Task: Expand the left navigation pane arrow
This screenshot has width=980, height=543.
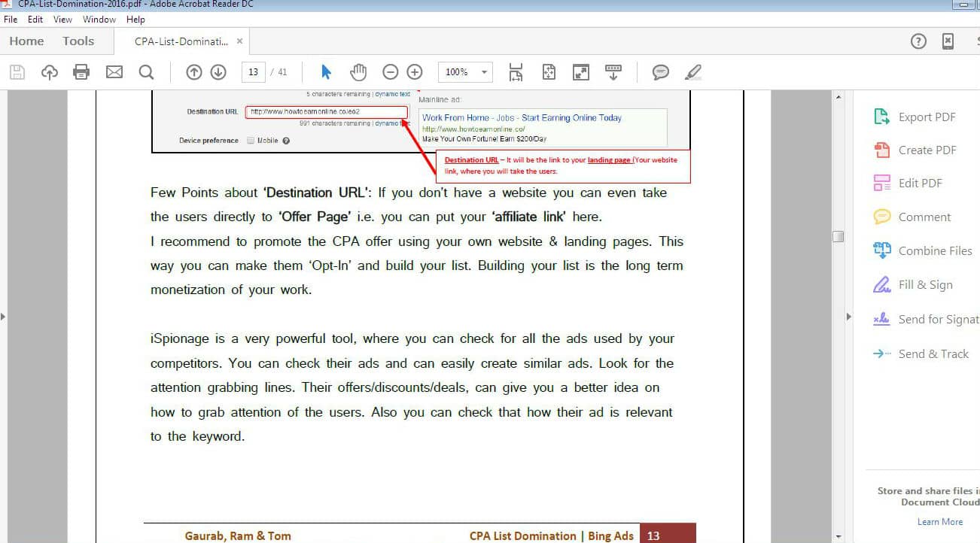Action: 3,317
